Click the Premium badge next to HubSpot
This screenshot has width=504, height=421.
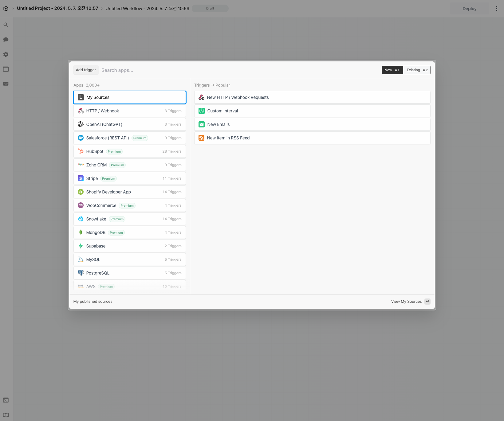pos(114,151)
